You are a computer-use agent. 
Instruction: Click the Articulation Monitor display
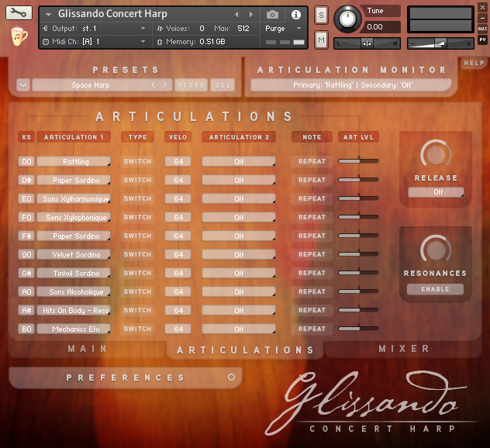coord(351,85)
